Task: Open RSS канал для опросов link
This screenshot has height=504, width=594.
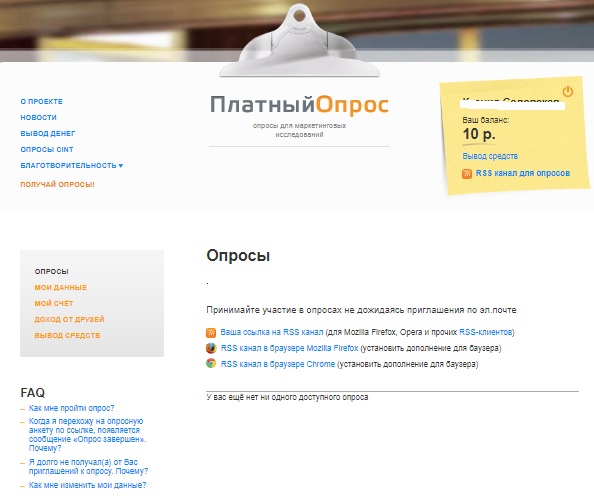Action: pos(523,173)
